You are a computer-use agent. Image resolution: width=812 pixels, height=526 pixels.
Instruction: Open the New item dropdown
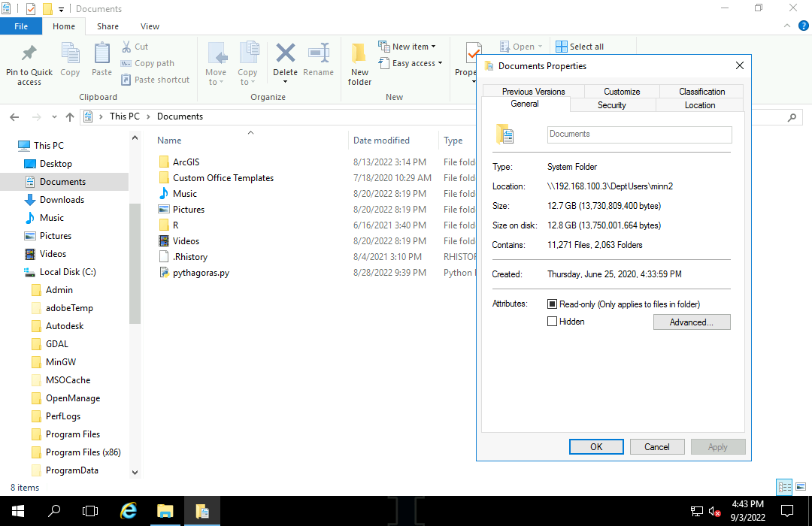pyautogui.click(x=413, y=47)
